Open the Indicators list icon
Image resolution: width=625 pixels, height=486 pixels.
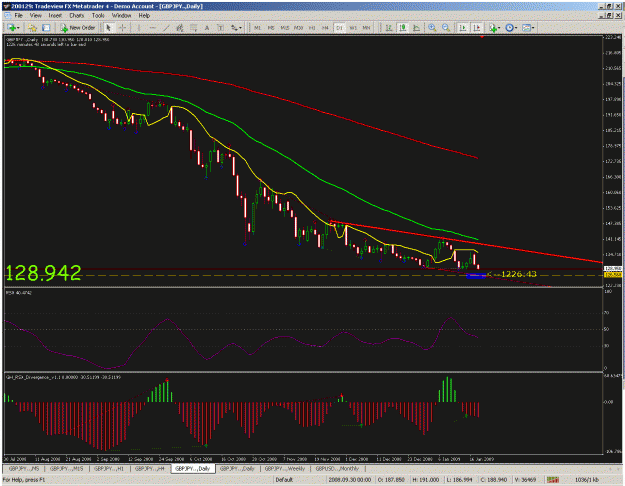(493, 28)
